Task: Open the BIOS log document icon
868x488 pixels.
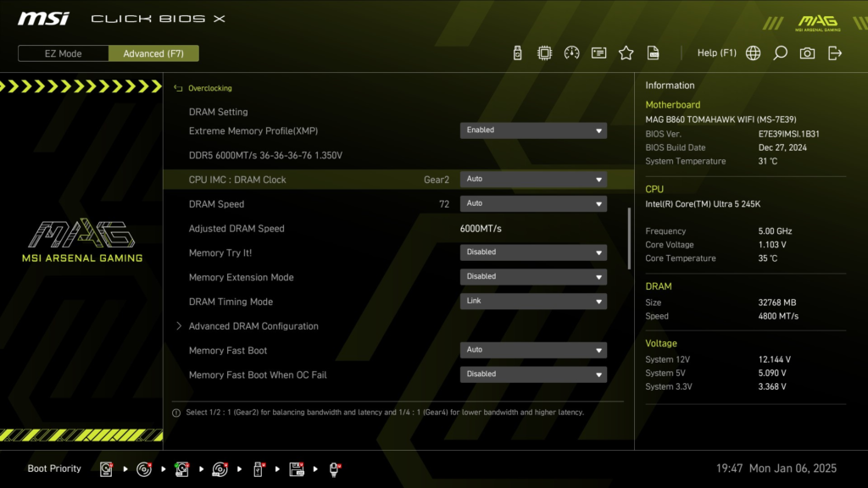Action: coord(654,52)
